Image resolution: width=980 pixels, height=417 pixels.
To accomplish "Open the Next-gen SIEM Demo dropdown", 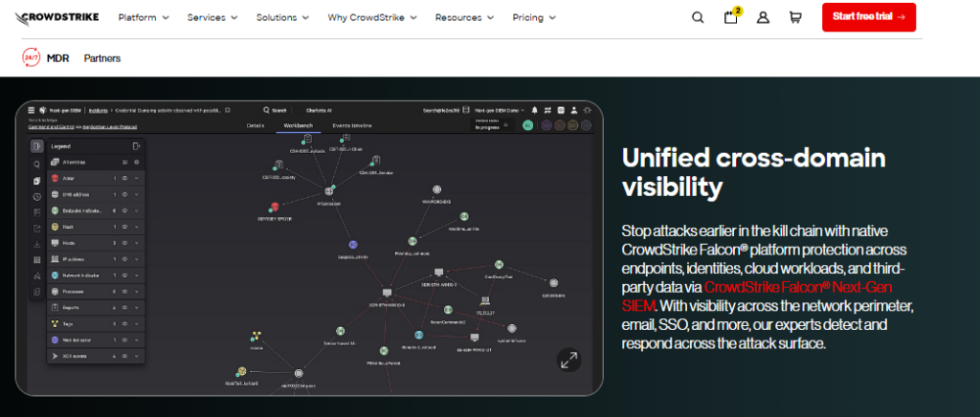I will (x=500, y=110).
